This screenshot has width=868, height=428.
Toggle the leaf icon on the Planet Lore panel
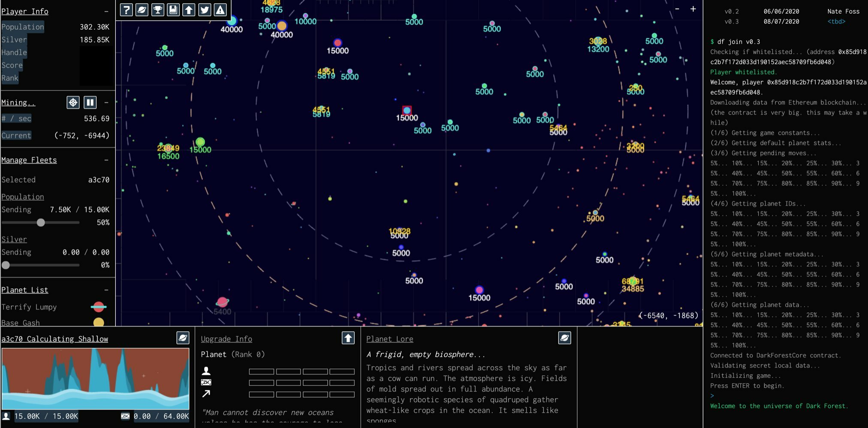[564, 338]
